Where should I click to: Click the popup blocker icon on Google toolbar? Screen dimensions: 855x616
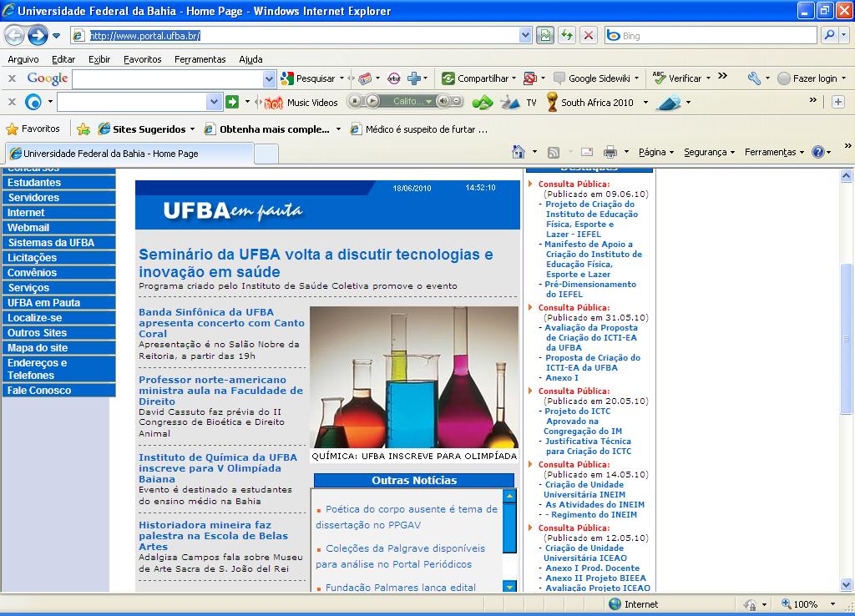tap(530, 78)
